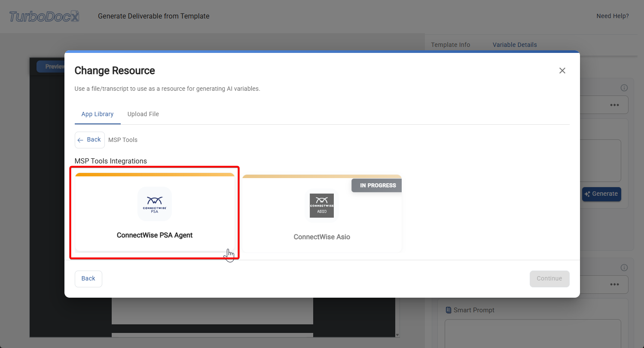Image resolution: width=644 pixels, height=348 pixels.
Task: Click the preview scrollbar down arrow
Action: pos(397,335)
